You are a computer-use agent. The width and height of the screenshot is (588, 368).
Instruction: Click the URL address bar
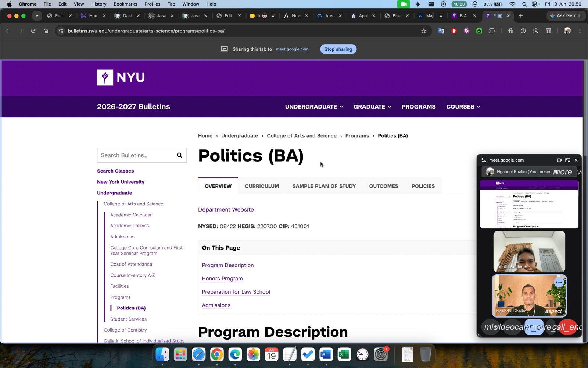(243, 31)
